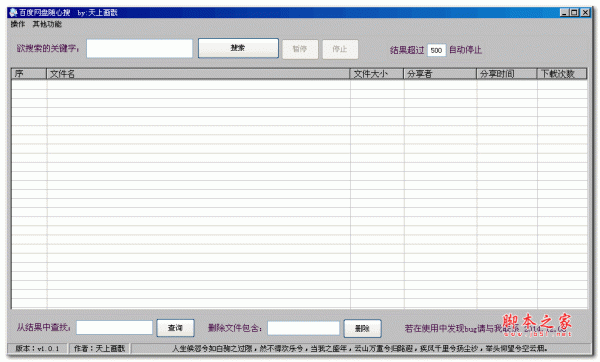600x362 pixels.
Task: Click the 删除文件包含 input field
Action: pos(303,328)
